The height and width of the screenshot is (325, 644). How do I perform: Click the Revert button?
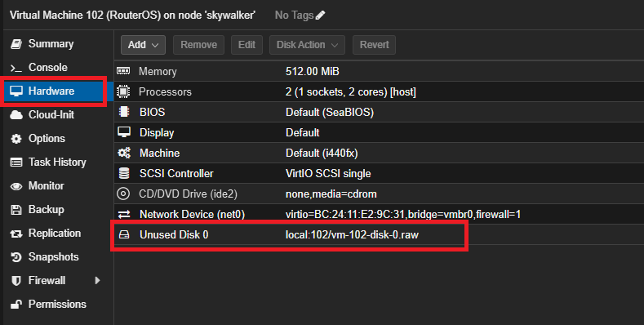tap(374, 45)
